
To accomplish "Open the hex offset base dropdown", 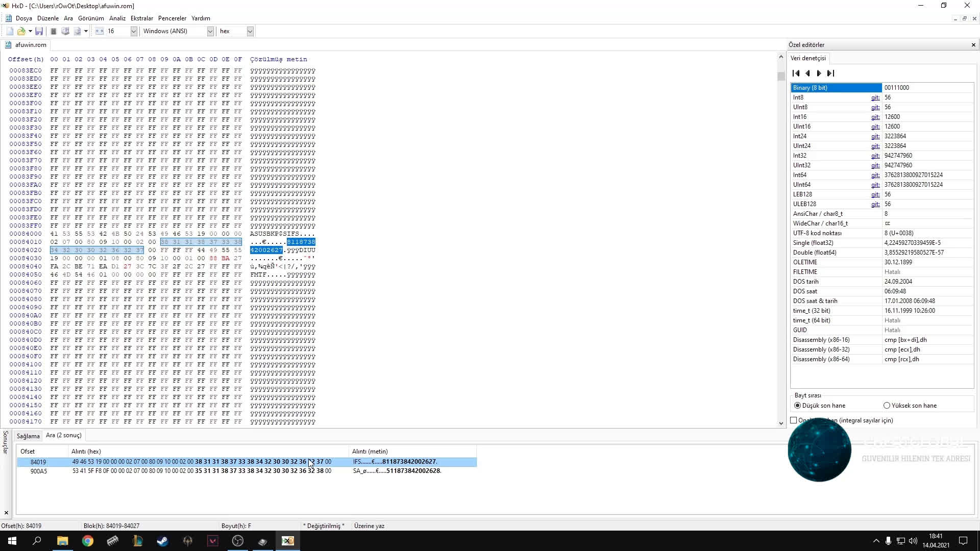I will click(250, 31).
